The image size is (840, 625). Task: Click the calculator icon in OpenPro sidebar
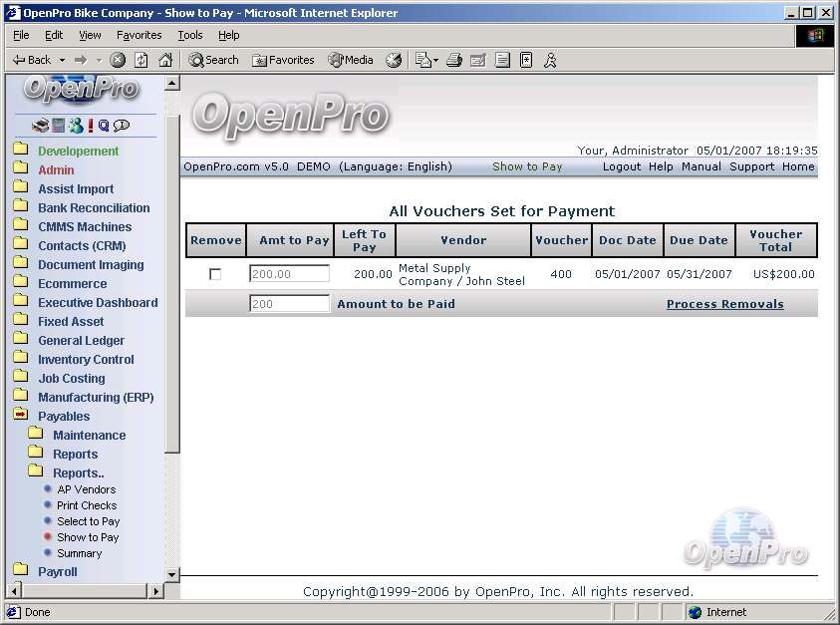pos(58,126)
